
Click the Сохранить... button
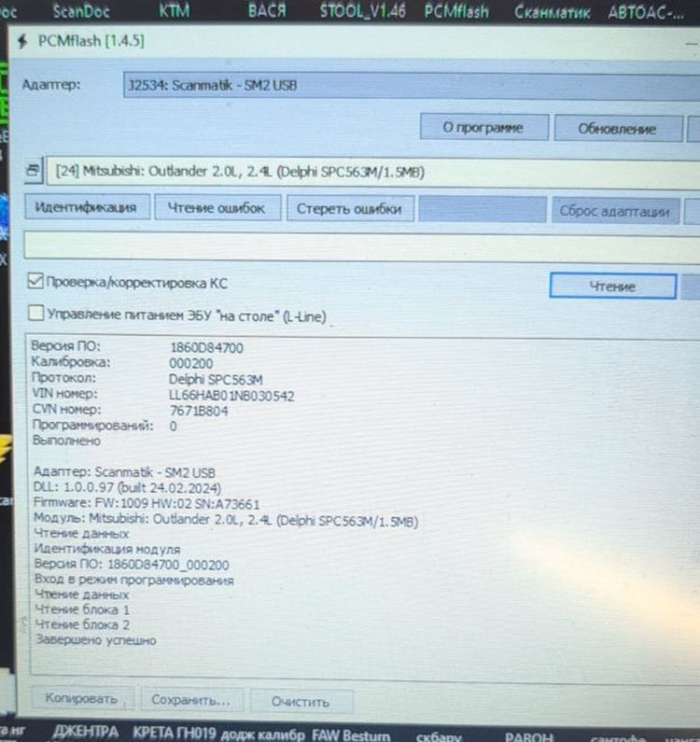[191, 700]
